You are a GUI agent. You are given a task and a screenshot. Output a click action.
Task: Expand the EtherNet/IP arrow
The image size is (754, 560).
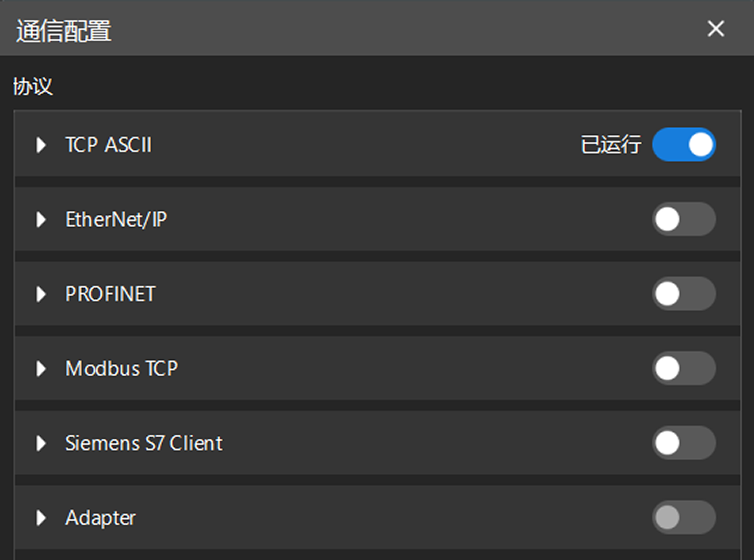coord(41,219)
